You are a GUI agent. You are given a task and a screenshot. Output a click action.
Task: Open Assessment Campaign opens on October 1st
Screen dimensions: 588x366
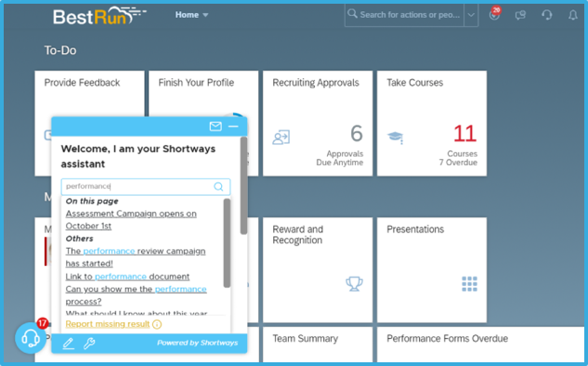(131, 220)
